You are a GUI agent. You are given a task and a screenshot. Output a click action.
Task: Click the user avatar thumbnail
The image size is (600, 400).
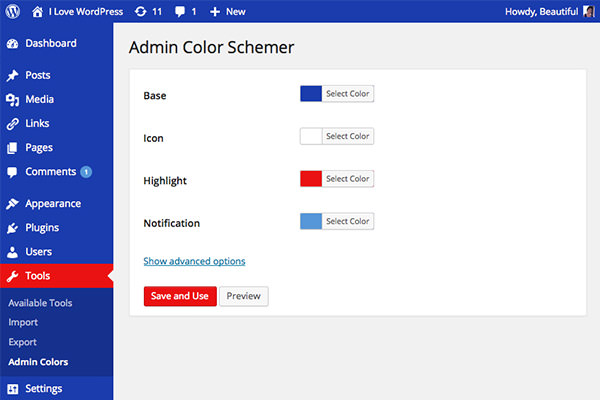click(589, 11)
